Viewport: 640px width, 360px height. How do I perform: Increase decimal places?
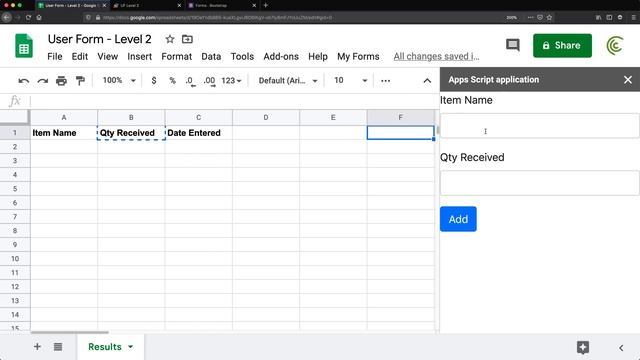[209, 81]
